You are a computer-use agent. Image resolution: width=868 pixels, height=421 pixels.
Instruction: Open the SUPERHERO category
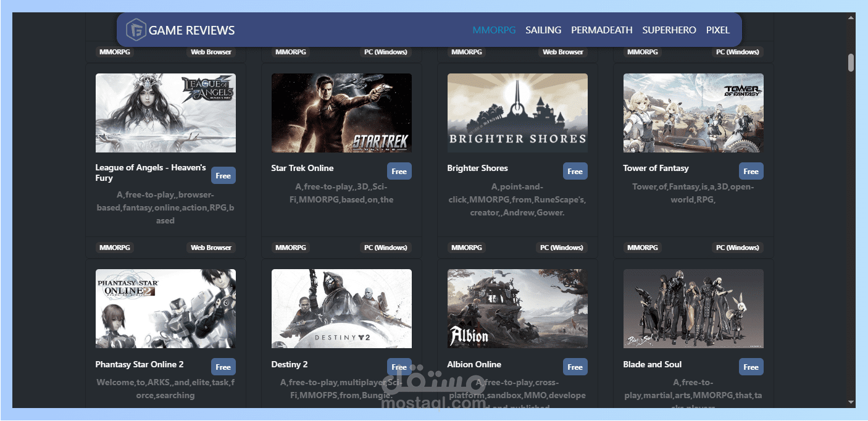[x=669, y=30]
